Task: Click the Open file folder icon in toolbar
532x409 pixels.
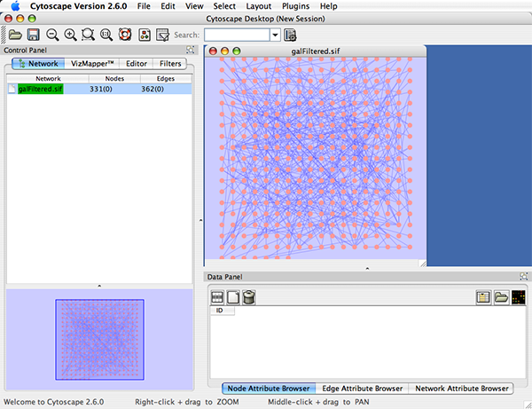Action: click(14, 35)
